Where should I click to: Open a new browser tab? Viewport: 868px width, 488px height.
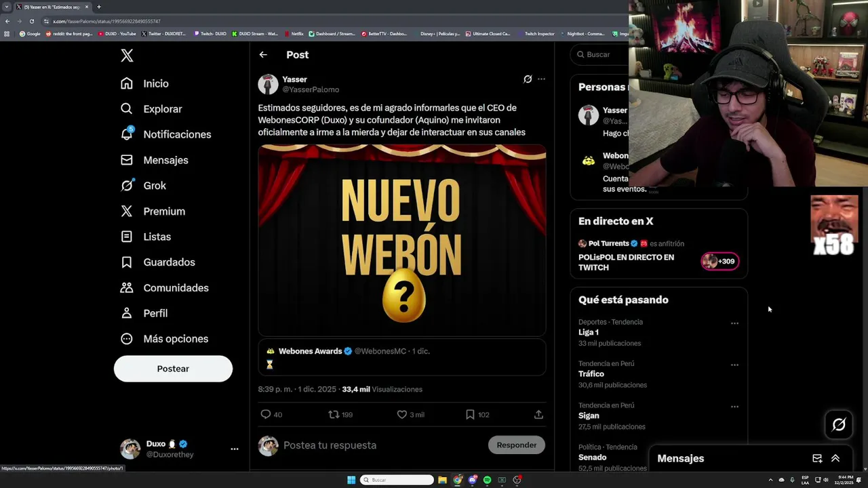pyautogui.click(x=99, y=7)
